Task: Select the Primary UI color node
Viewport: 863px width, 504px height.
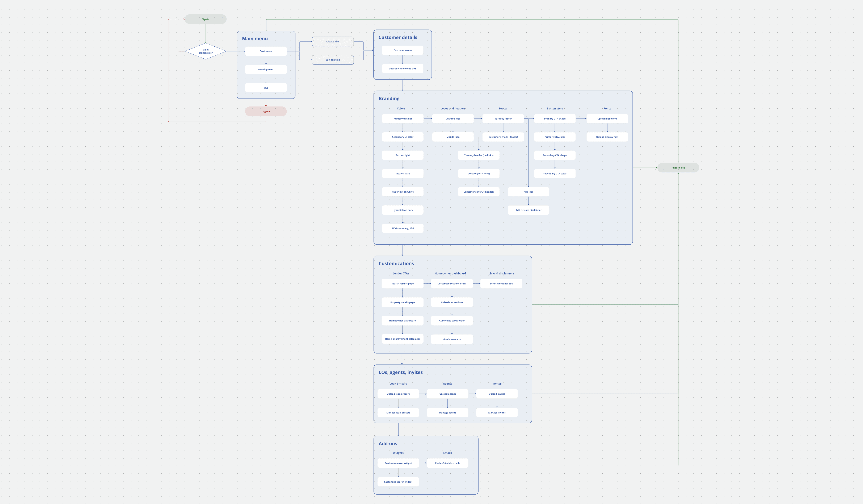Action: coord(402,119)
